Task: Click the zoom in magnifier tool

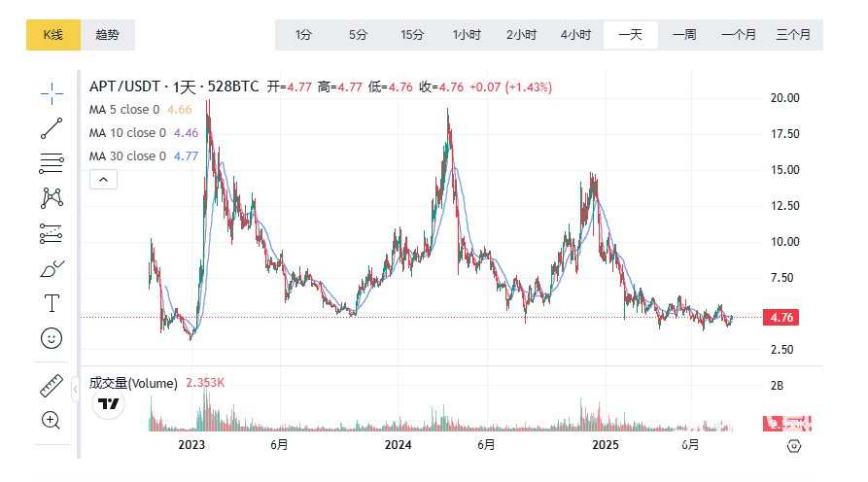Action: [x=52, y=420]
